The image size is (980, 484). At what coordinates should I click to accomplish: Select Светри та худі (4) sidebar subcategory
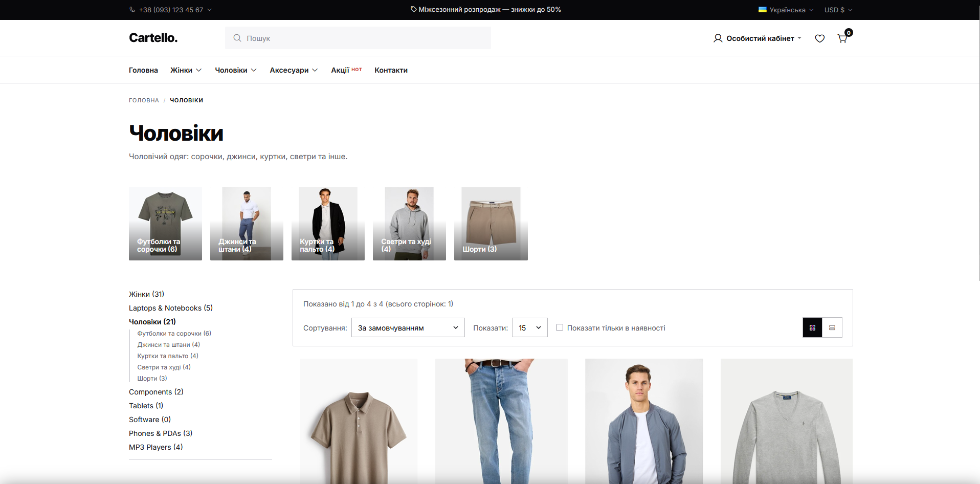(x=164, y=367)
